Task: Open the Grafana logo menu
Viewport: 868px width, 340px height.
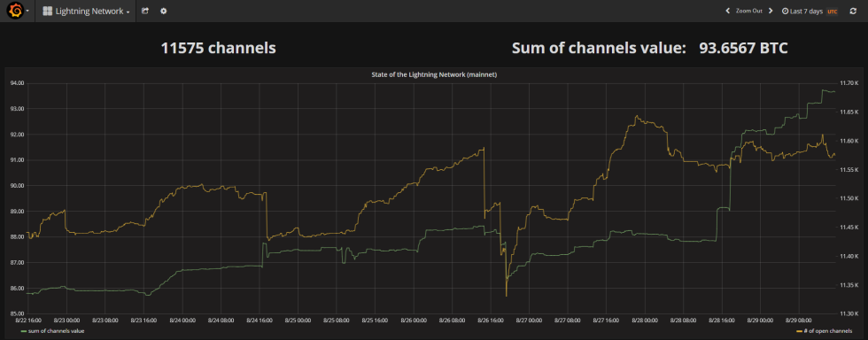Action: click(18, 11)
